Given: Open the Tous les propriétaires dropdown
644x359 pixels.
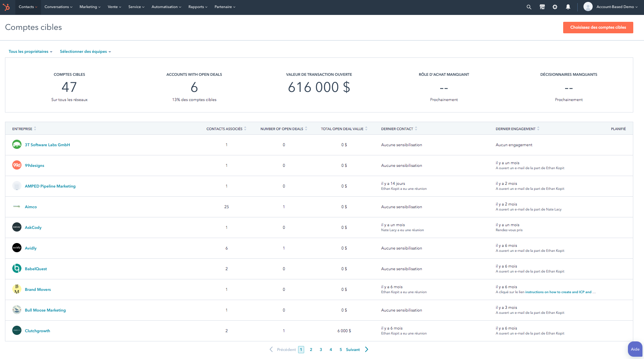Looking at the screenshot, I should tap(31, 51).
